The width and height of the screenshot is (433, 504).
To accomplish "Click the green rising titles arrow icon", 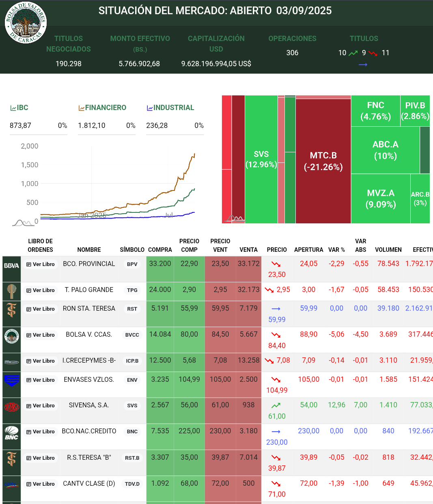I will click(x=353, y=53).
